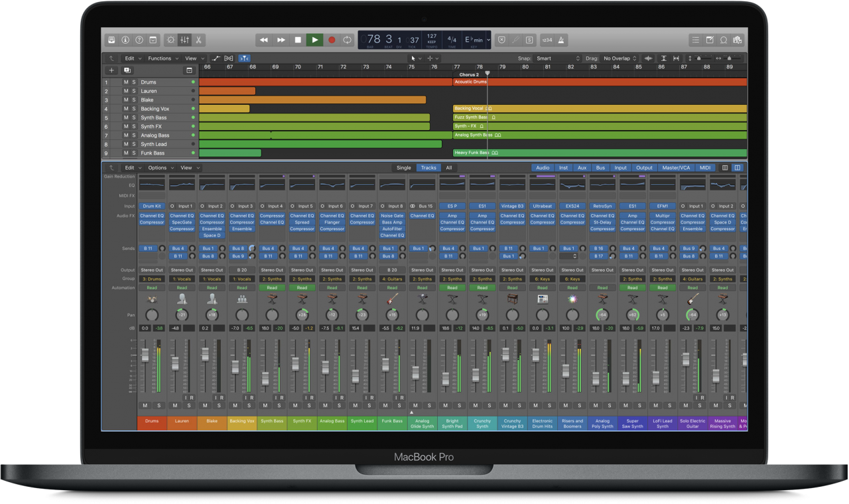This screenshot has height=504, width=849.
Task: Click Read automation on Drums strip
Action: 152,288
